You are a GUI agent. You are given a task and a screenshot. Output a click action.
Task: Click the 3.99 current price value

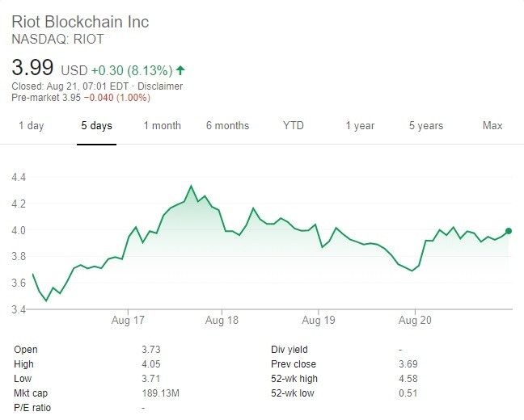click(33, 67)
